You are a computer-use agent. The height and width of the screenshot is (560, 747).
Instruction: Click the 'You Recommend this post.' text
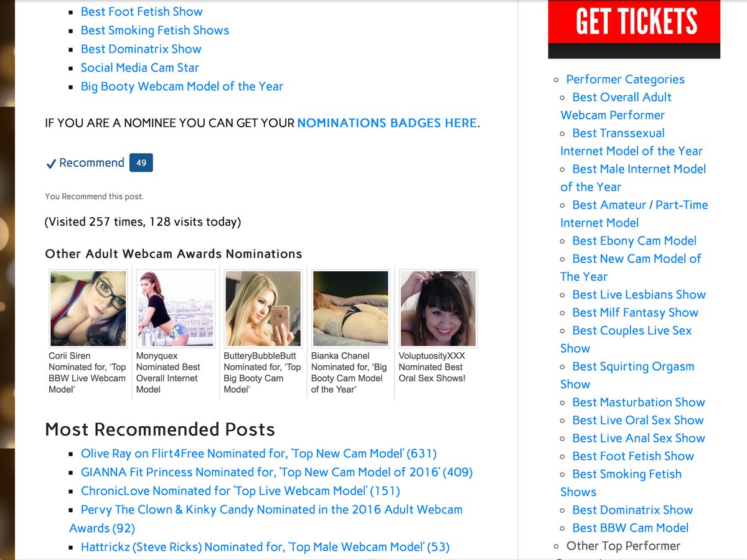pyautogui.click(x=94, y=197)
